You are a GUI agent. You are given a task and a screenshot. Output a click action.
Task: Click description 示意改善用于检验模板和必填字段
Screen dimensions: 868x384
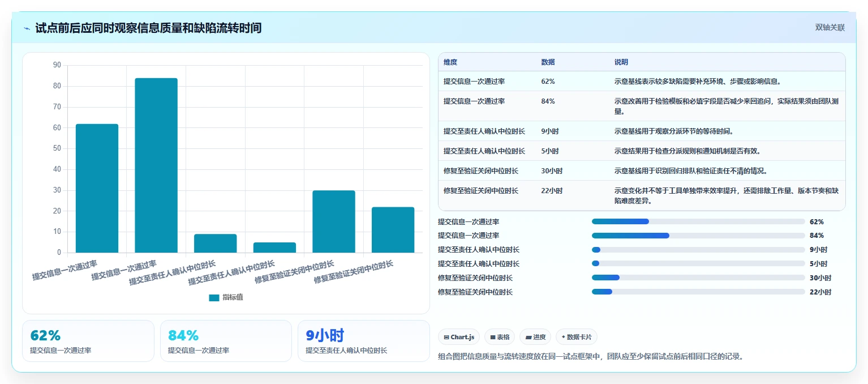click(727, 106)
